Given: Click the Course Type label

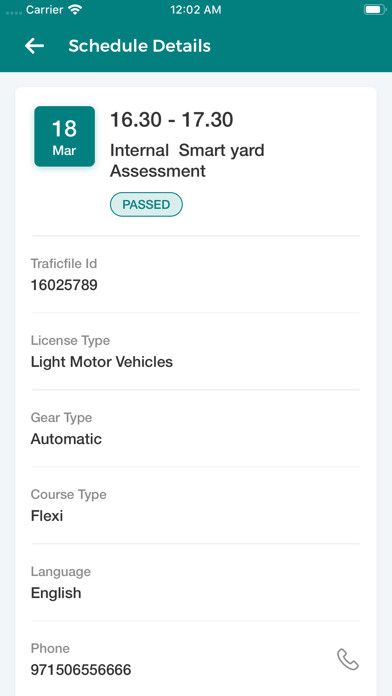Looking at the screenshot, I should click(x=68, y=494).
